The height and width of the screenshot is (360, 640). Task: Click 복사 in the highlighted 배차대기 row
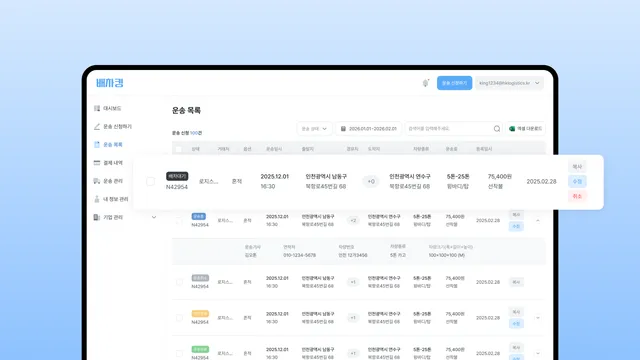[577, 167]
